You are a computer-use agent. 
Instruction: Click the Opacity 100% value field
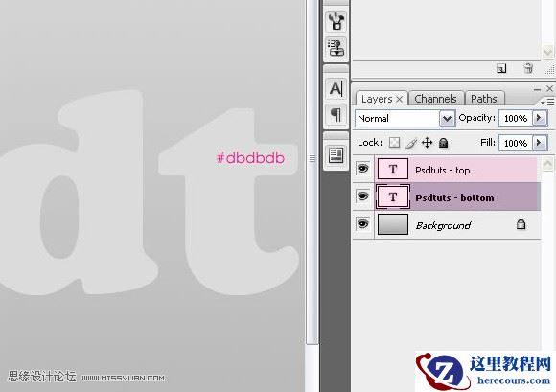(x=516, y=118)
